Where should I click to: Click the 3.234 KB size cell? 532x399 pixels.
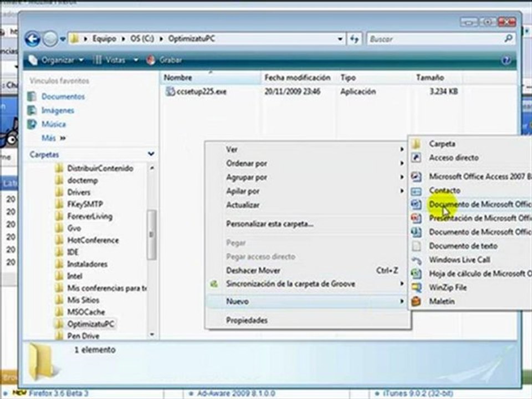click(x=443, y=91)
